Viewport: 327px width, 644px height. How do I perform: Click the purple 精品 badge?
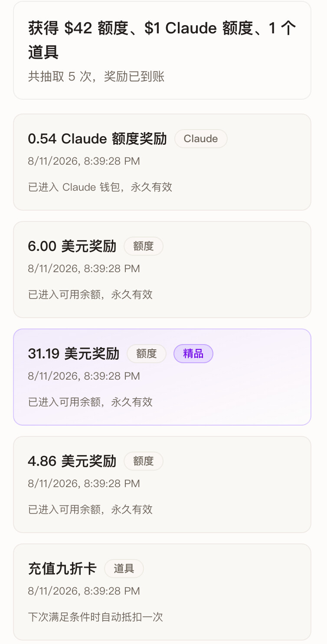click(x=193, y=354)
